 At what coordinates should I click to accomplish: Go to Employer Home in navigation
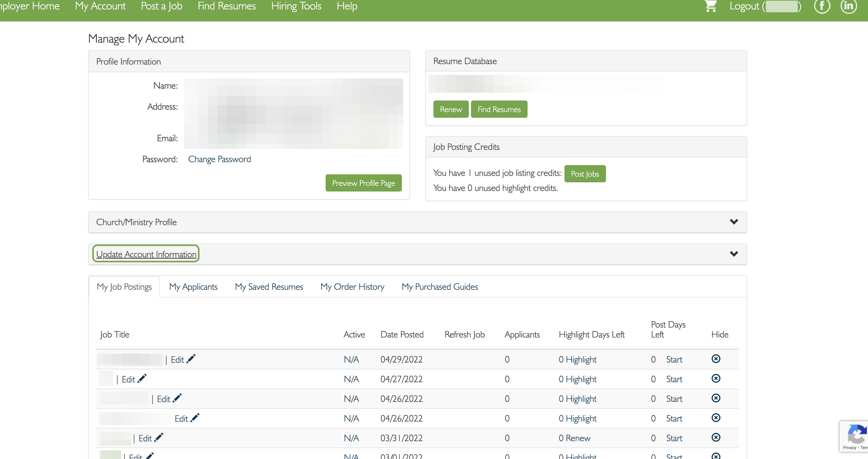tap(30, 6)
